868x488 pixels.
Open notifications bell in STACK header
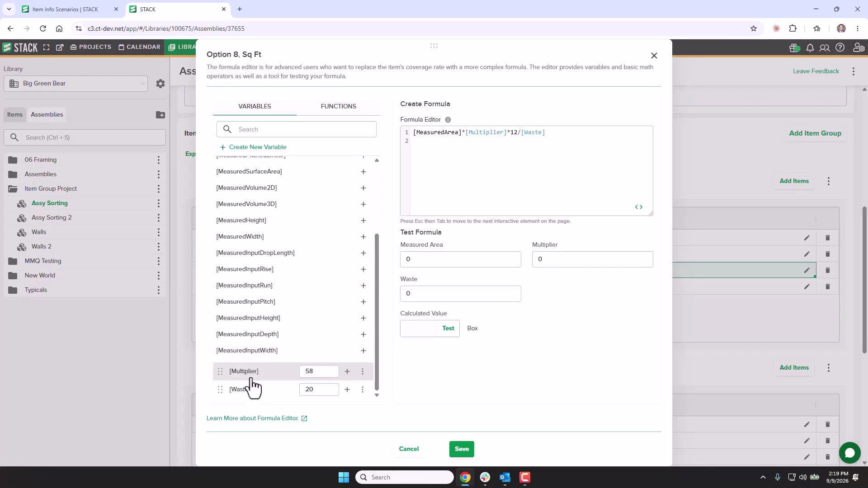point(810,47)
